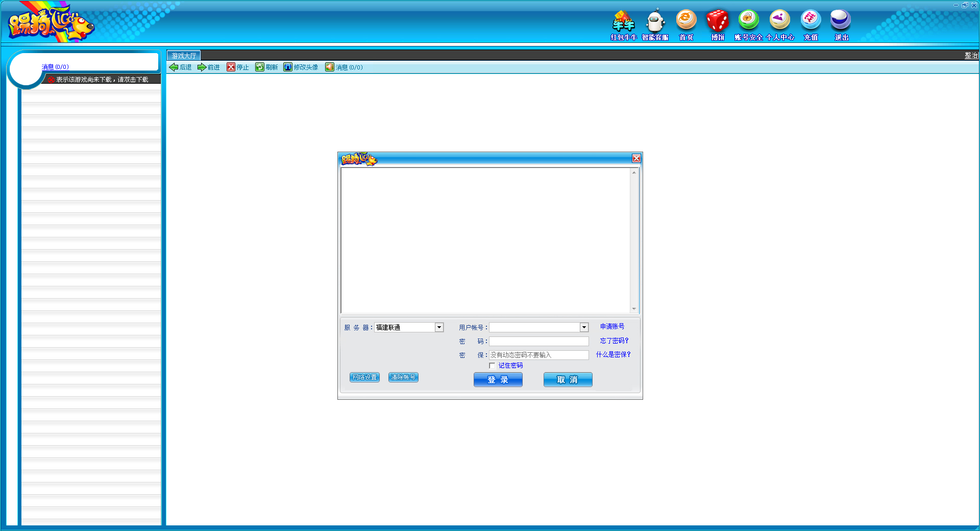
Task: Click the game logo in top-left banner
Action: tap(51, 22)
